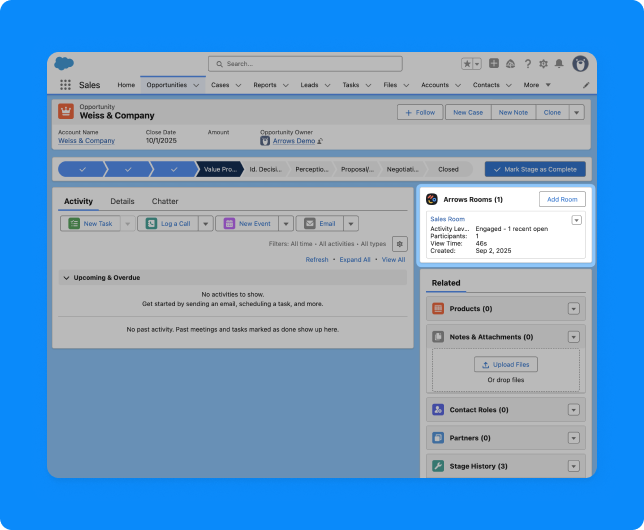The image size is (644, 530).
Task: Open the Notifications bell
Action: coord(559,64)
